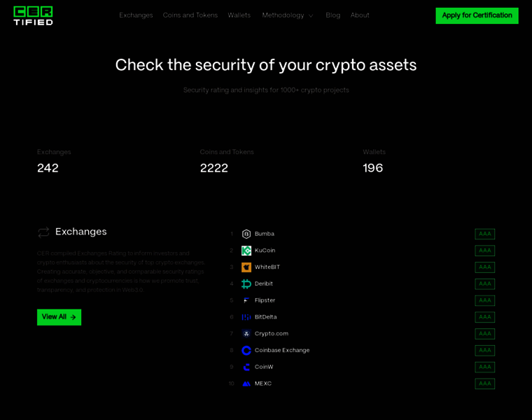
Task: Open the Exchanges nav menu item
Action: (136, 15)
